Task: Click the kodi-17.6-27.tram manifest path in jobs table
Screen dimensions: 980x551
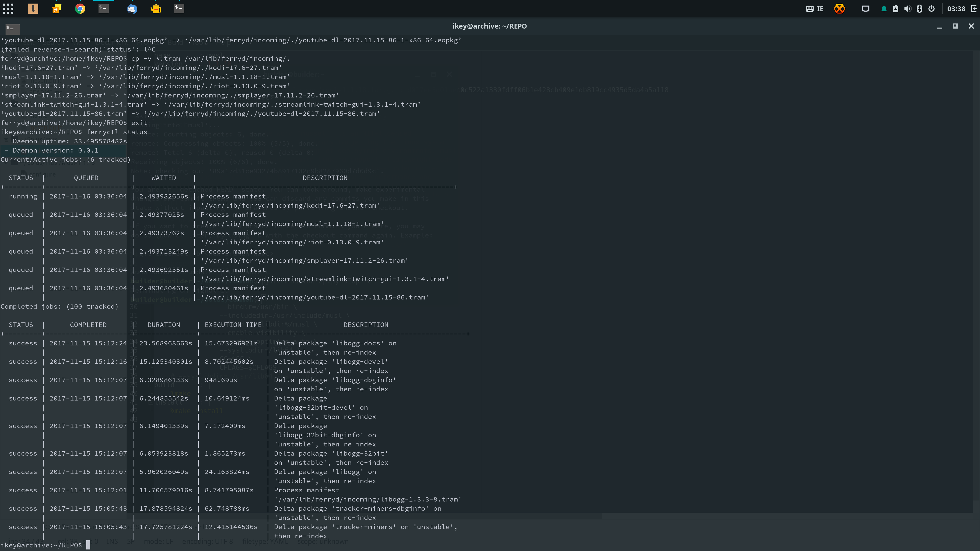Action: 290,205
